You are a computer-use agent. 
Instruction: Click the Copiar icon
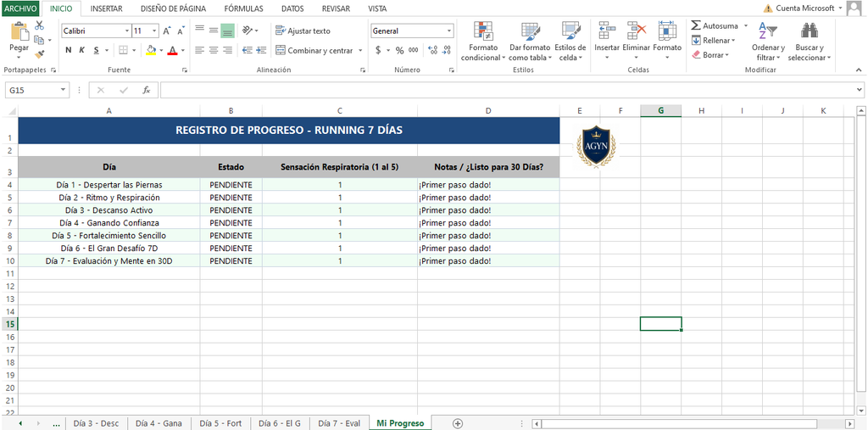tap(39, 40)
